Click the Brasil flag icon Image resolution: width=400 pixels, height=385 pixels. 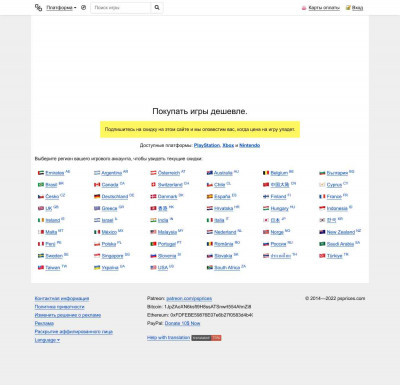[41, 185]
